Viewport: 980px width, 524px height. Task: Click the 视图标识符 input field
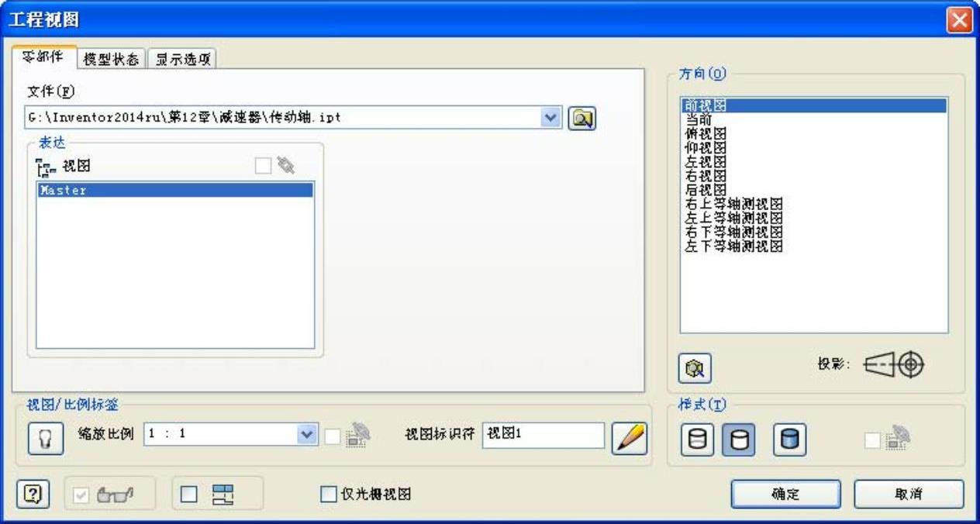[543, 436]
